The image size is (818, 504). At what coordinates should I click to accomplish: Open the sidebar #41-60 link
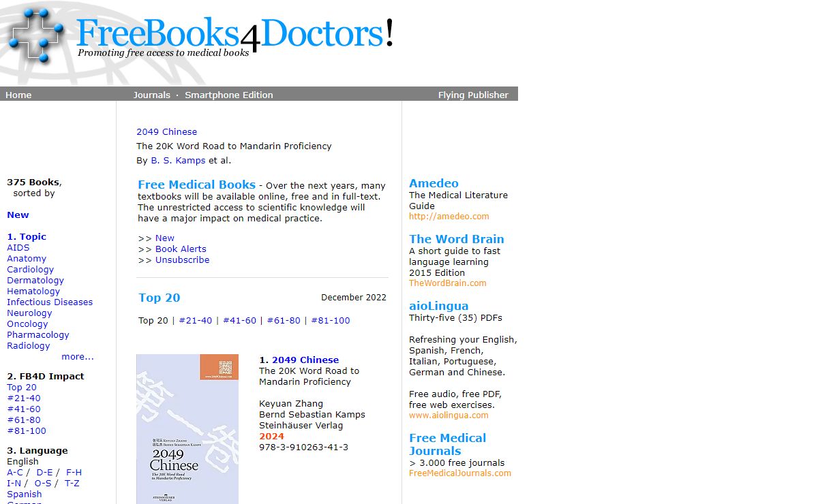pyautogui.click(x=24, y=409)
